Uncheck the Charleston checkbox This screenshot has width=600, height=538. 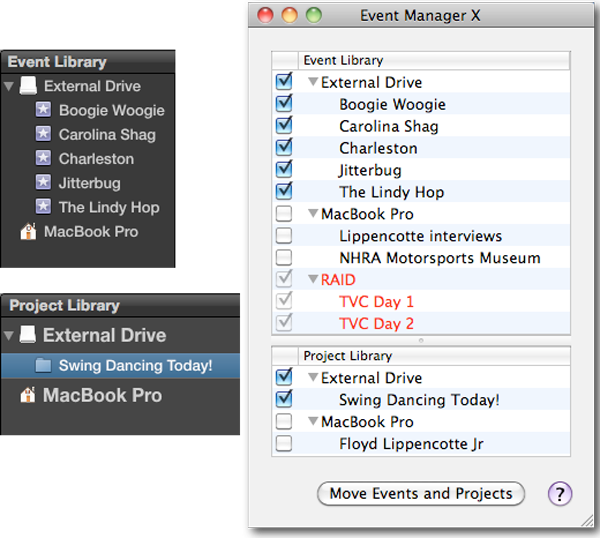[284, 147]
